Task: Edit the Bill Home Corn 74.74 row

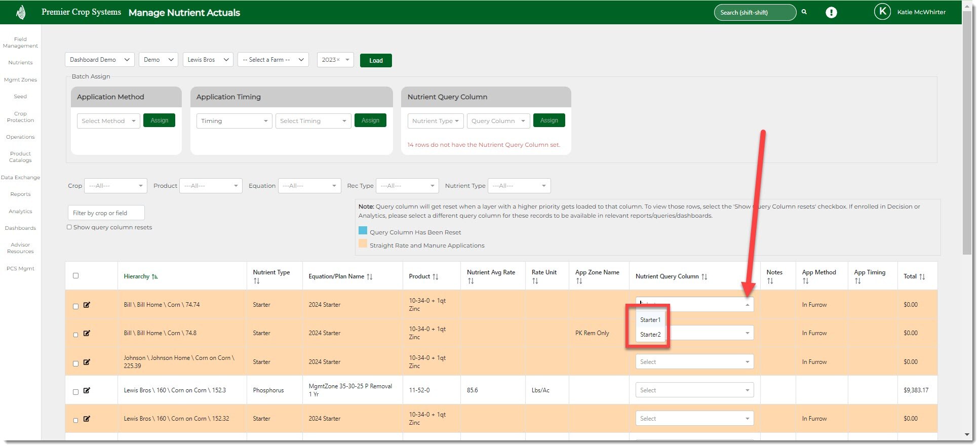Action: [87, 305]
